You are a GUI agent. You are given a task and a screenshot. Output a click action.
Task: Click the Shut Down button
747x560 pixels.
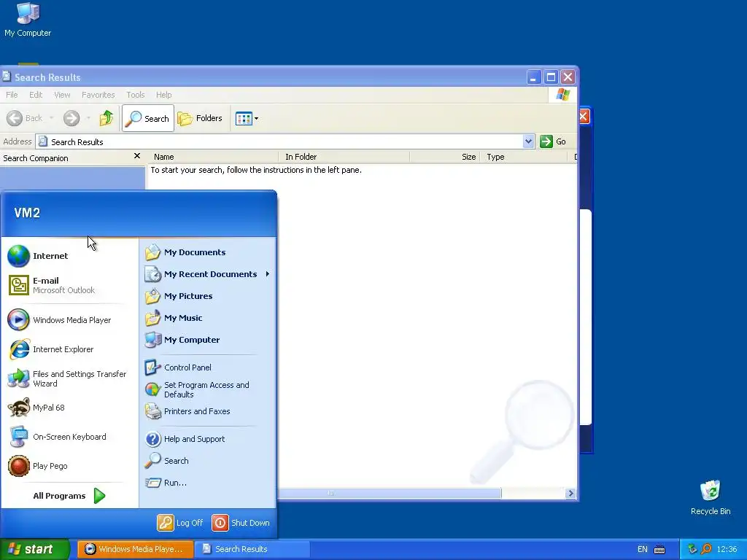coord(241,523)
